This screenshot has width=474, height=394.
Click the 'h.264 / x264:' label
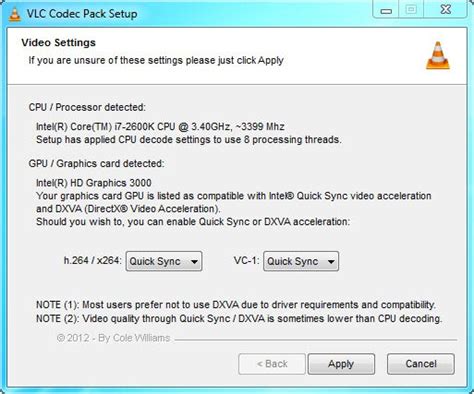point(92,260)
